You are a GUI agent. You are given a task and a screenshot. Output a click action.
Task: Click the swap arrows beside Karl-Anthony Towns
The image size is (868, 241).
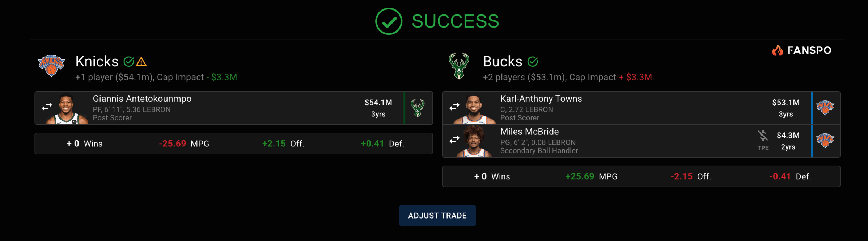coord(454,107)
